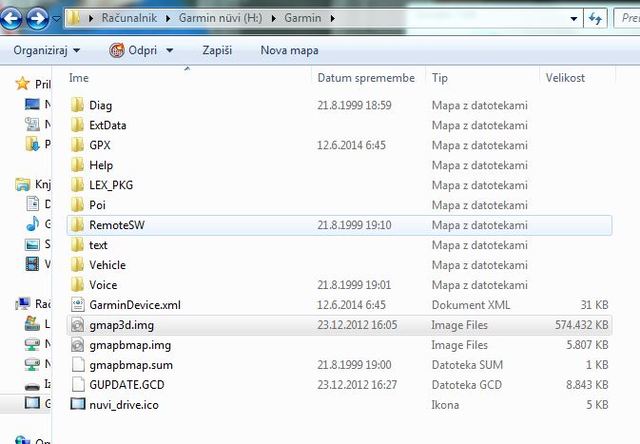Click the Documents icon in sidebar
Viewport: 640px width, 444px height.
(32, 204)
